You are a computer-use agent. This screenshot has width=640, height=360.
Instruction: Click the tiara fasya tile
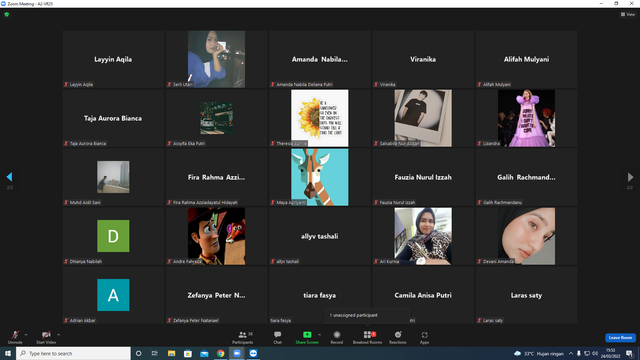click(x=320, y=295)
